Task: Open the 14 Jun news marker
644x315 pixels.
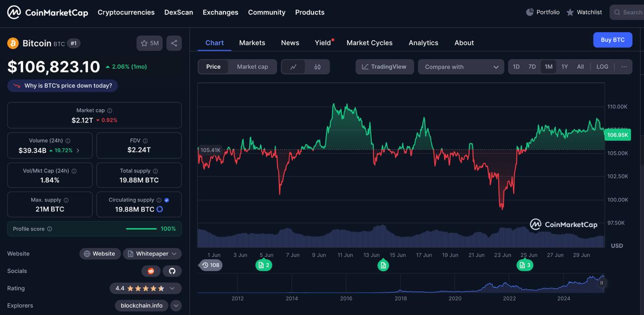Action: point(383,265)
